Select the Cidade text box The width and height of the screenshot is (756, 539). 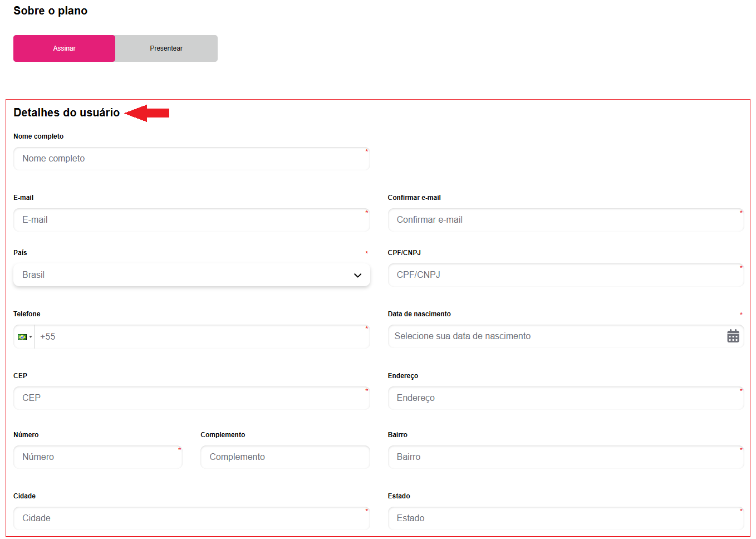(x=191, y=518)
